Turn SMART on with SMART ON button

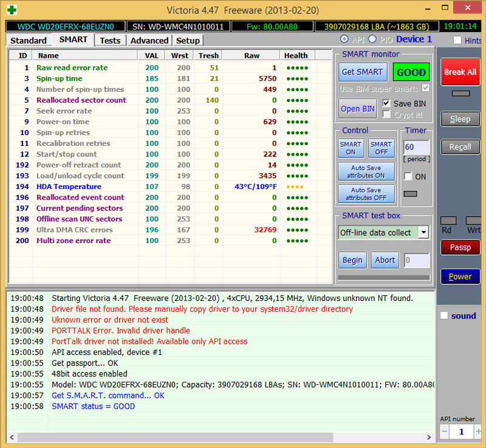[x=351, y=148]
